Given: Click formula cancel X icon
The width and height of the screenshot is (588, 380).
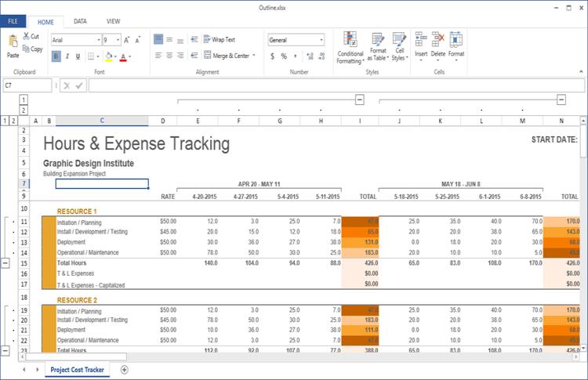Looking at the screenshot, I should pyautogui.click(x=67, y=86).
